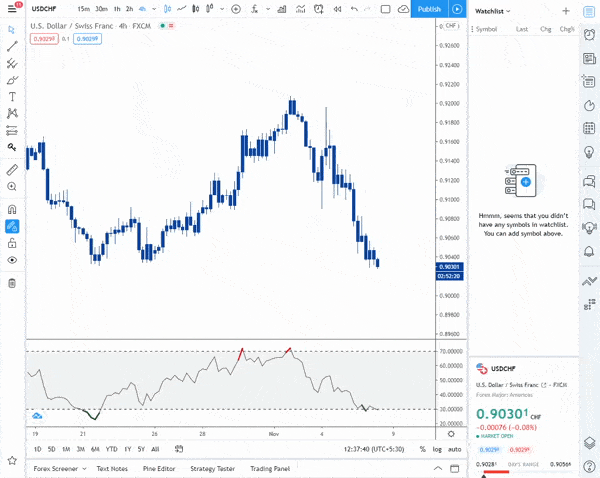Open the favorites star toolbar

coord(12,460)
